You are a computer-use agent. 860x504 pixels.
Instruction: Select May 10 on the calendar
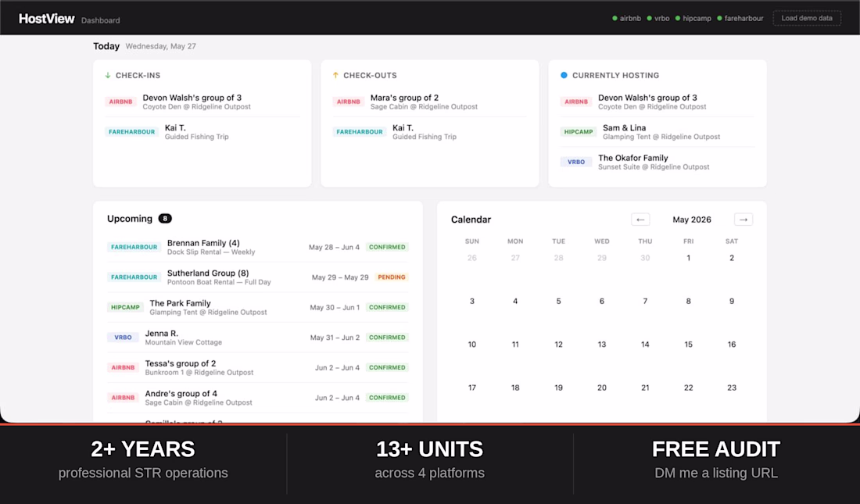471,345
